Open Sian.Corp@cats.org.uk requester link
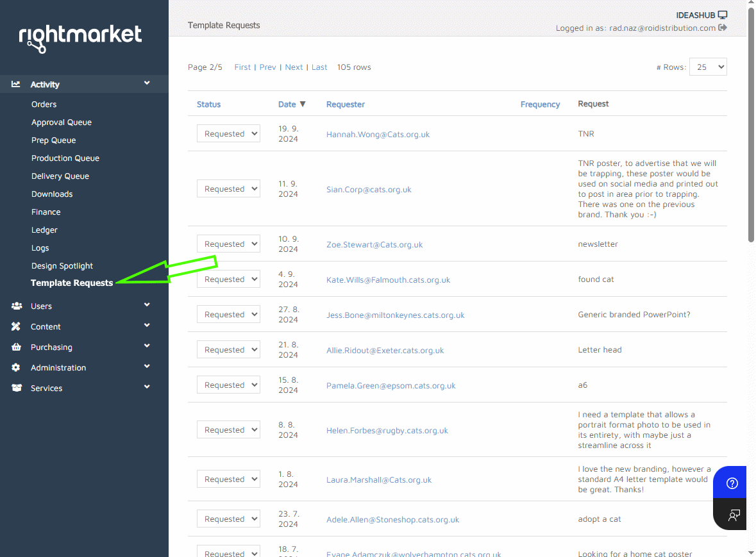Image resolution: width=756 pixels, height=557 pixels. pyautogui.click(x=369, y=189)
